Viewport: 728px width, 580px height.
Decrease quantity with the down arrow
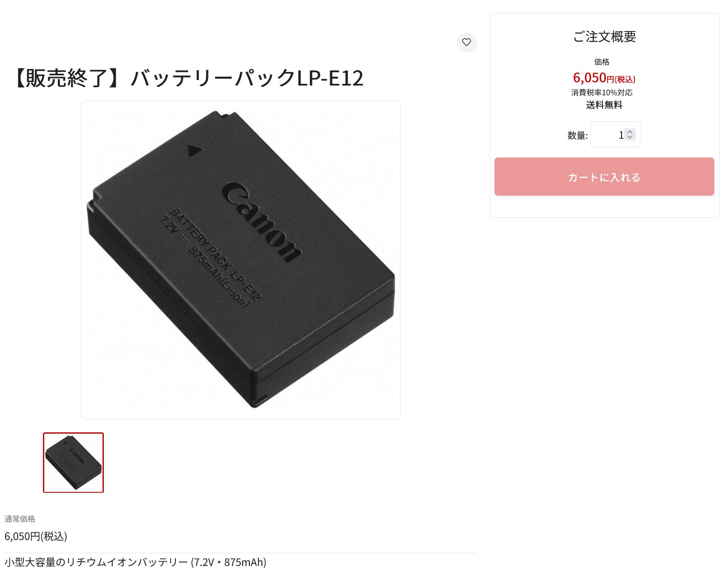click(630, 137)
